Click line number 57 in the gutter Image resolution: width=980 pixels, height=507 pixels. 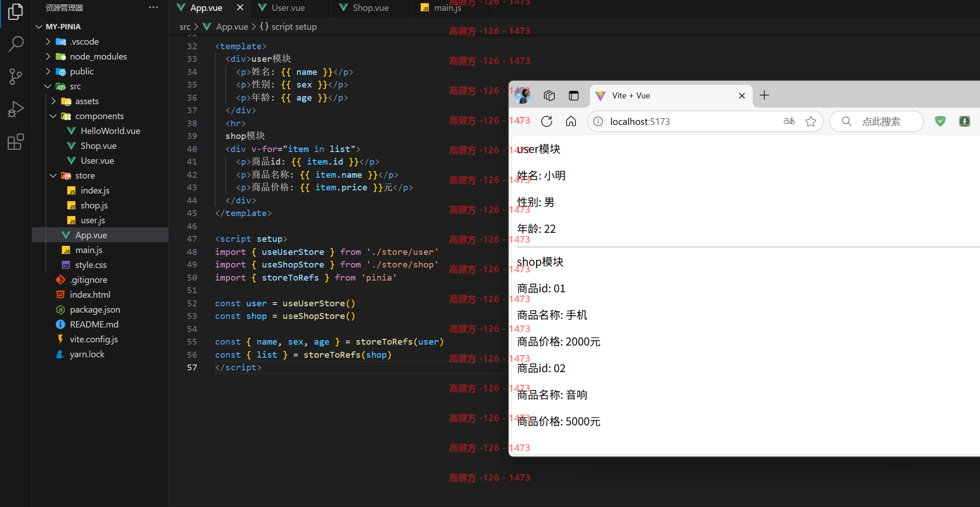tap(192, 368)
